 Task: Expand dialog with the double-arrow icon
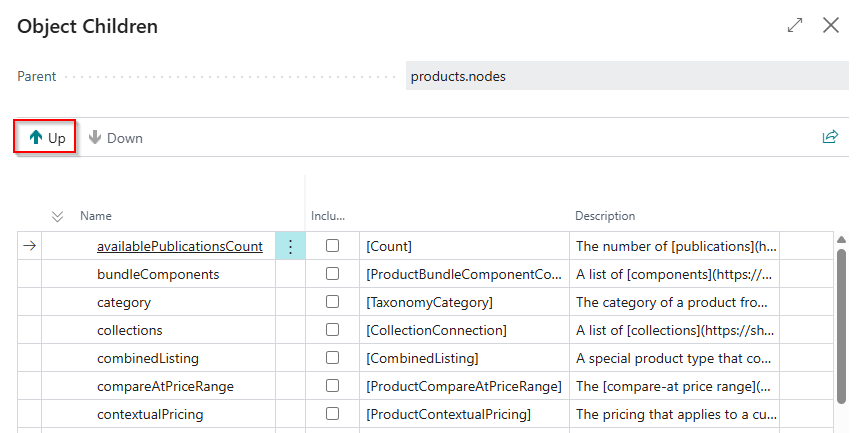pos(795,25)
